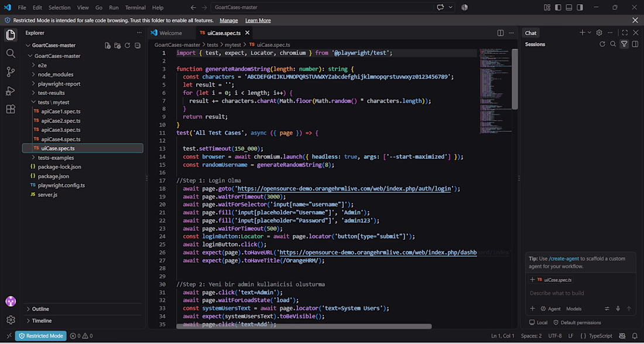This screenshot has width=644, height=344.
Task: Open the Source Control view
Action: pyautogui.click(x=11, y=72)
